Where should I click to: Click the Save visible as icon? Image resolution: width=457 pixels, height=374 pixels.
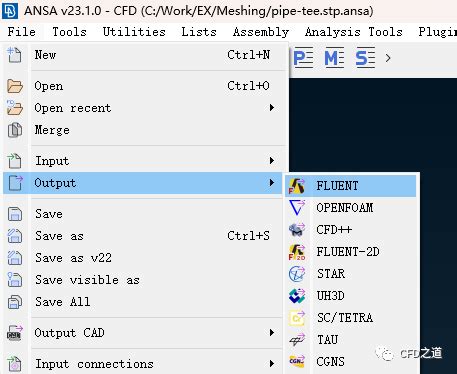(15, 280)
